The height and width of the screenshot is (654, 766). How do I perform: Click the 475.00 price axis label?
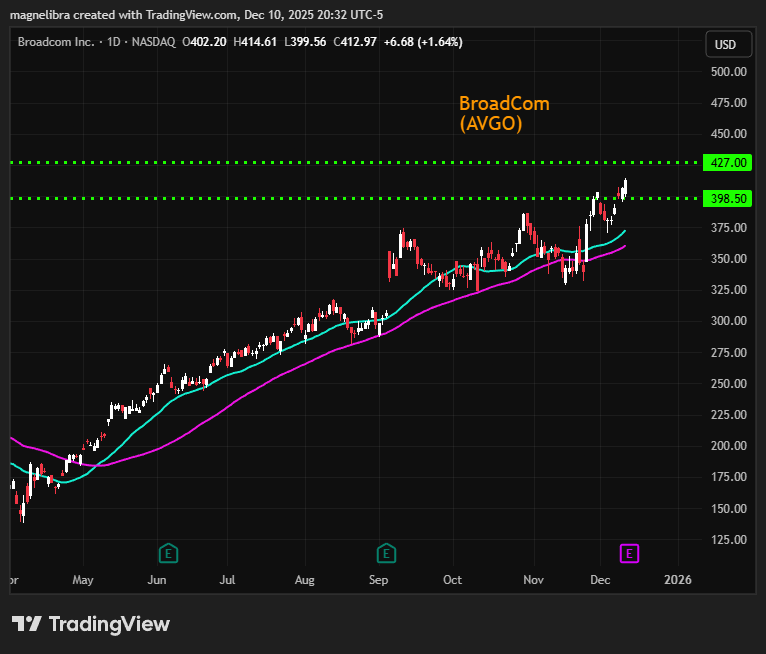point(729,103)
